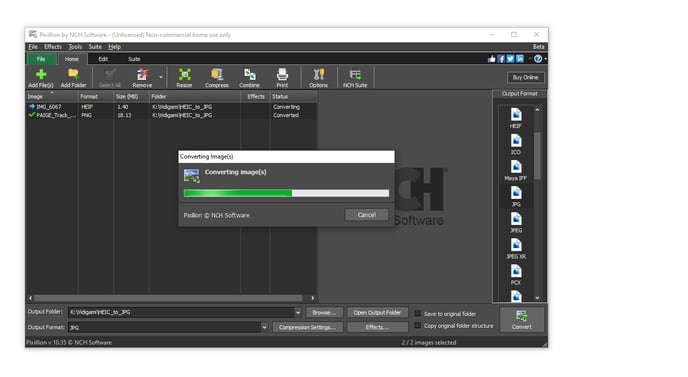Cancel the image conversion
Image resolution: width=688 pixels, height=377 pixels.
(366, 215)
